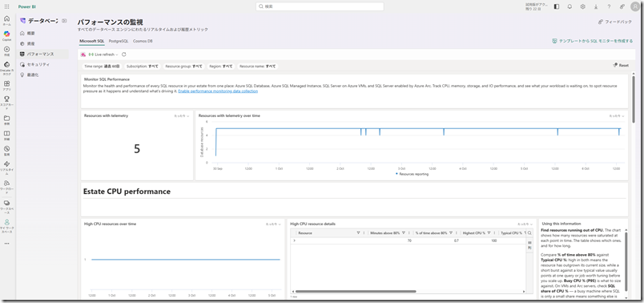Viewport: 644px width, 303px height.
Task: Open the Resource group filter
Action: tap(183, 66)
